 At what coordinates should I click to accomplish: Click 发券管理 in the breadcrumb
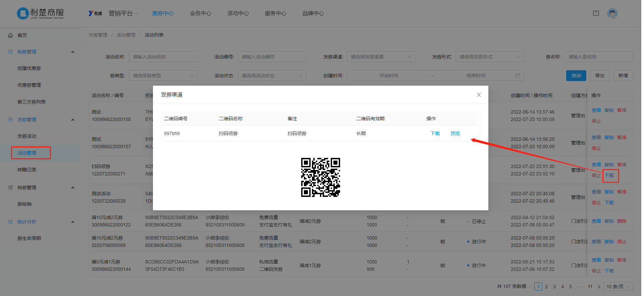(98, 35)
